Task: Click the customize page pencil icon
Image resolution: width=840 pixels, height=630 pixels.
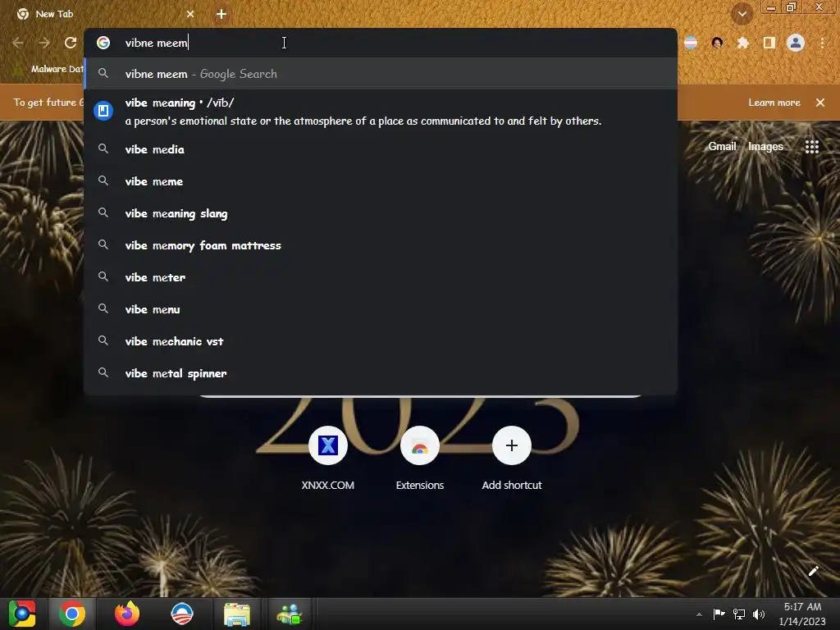Action: click(813, 571)
